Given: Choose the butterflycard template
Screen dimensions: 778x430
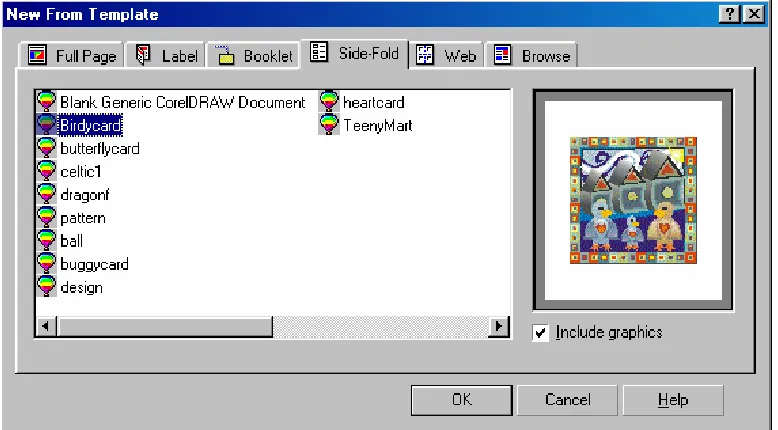Looking at the screenshot, I should tap(100, 148).
